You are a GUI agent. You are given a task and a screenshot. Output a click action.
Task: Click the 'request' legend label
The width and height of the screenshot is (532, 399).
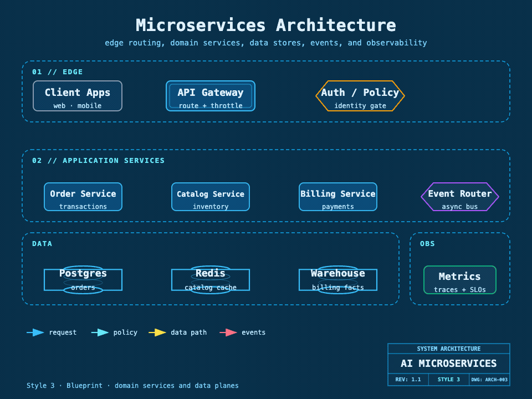coord(63,332)
